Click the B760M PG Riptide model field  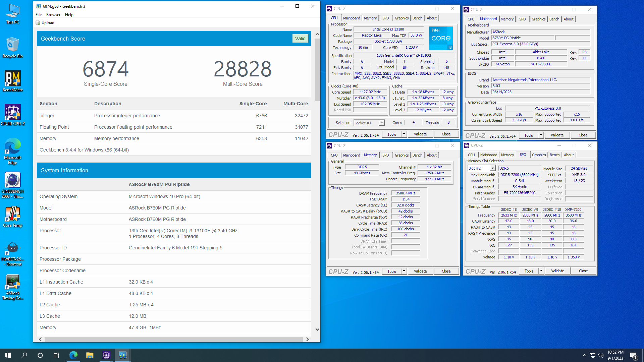pyautogui.click(x=523, y=38)
